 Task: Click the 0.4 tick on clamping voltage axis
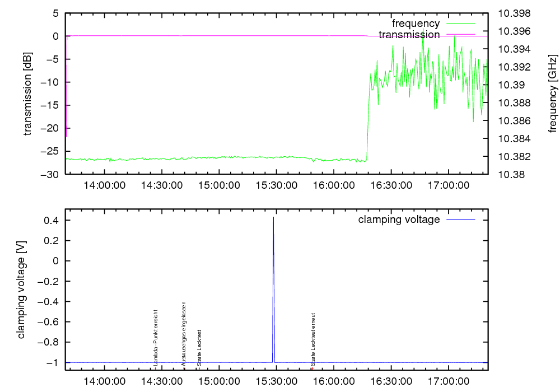[52, 221]
